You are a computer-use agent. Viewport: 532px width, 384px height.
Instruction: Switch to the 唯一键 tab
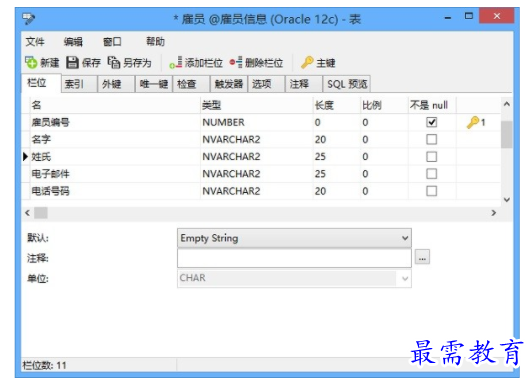[x=154, y=84]
